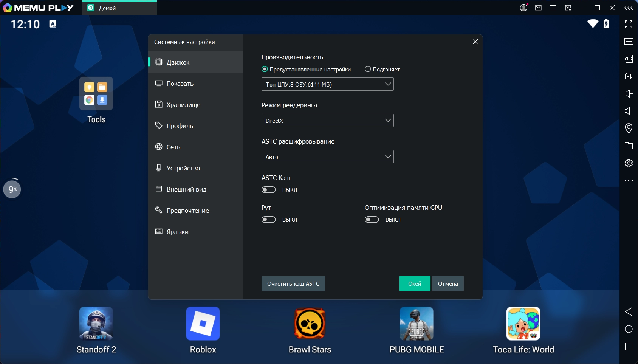
Task: Launch the PUBG MOBILE app
Action: (417, 330)
